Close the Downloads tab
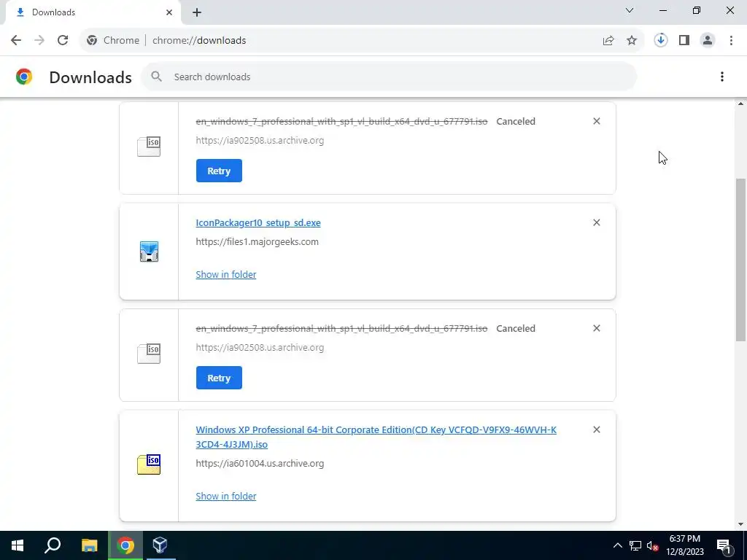This screenshot has width=747, height=560. point(169,12)
